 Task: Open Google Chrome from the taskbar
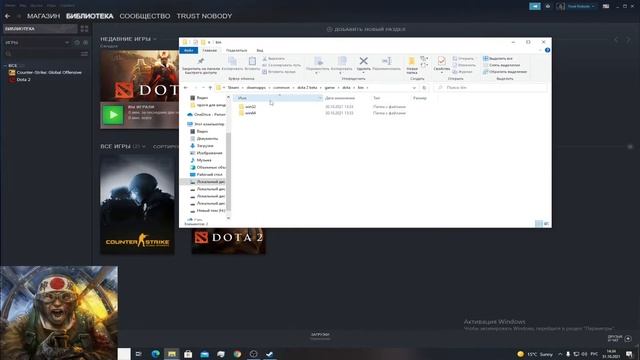237,354
